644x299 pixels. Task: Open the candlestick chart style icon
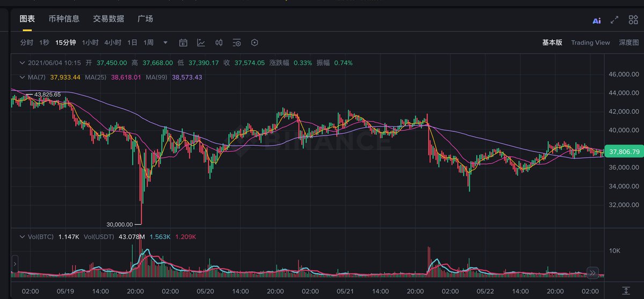click(219, 42)
